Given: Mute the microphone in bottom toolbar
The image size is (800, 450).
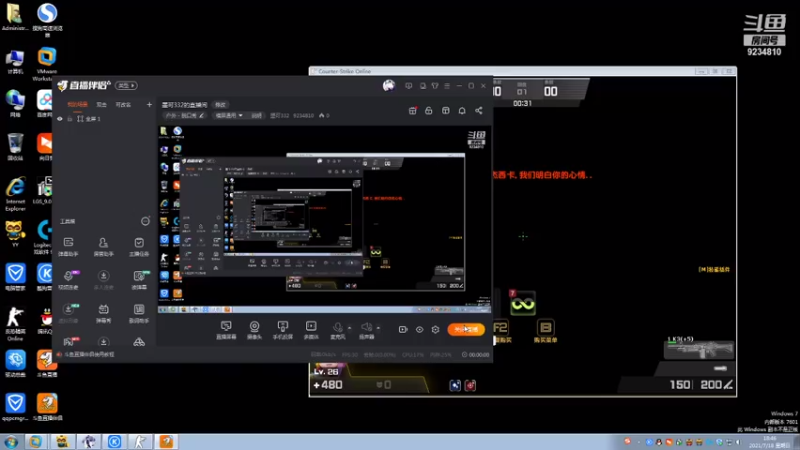Looking at the screenshot, I should 337,328.
